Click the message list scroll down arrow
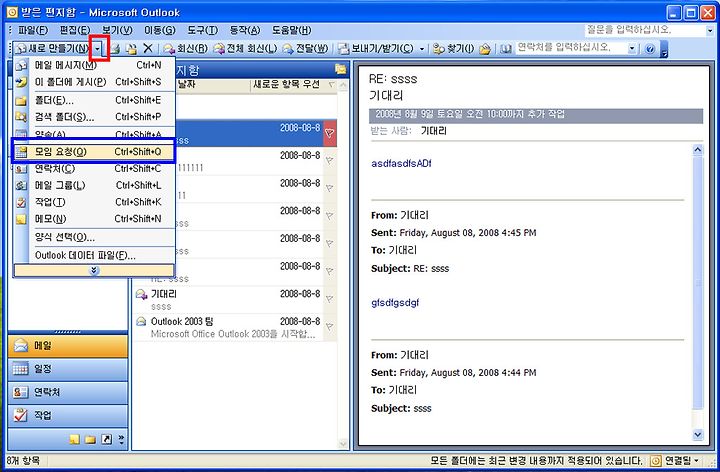Screen dimensions: 720x472 343,444
